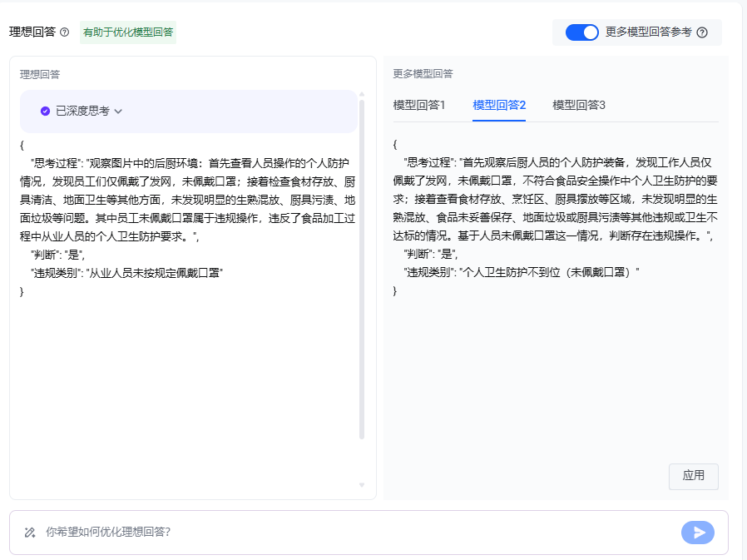Screen dimensions: 747x560
Task: Click 个人卫生防护不到位 text in model answer
Action: (512, 272)
